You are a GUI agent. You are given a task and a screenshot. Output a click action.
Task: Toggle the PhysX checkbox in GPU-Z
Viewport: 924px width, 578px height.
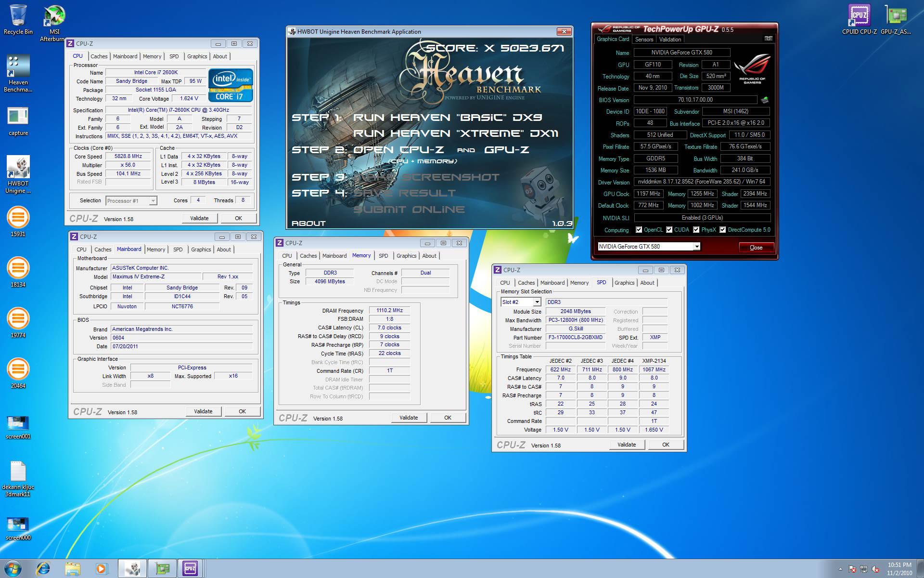point(696,230)
